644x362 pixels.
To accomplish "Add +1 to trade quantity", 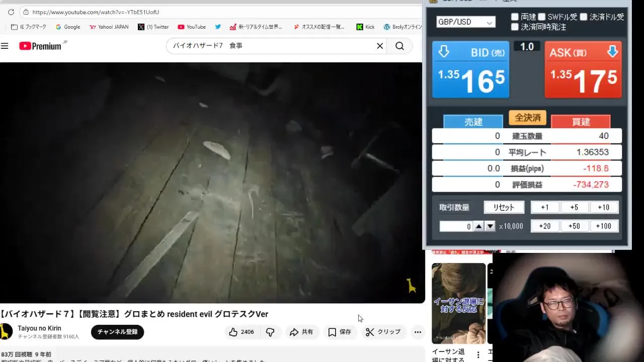I will pyautogui.click(x=545, y=207).
